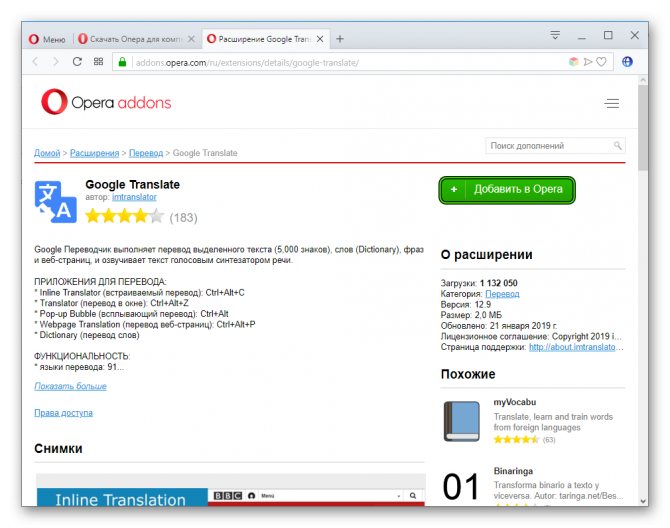Open the Права доступа link
Image resolution: width=670 pixels, height=528 pixels.
[x=63, y=413]
